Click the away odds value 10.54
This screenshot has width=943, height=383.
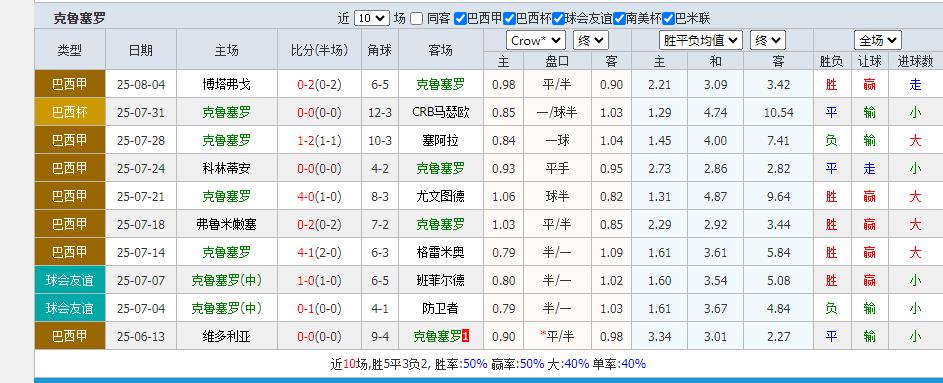pos(778,112)
